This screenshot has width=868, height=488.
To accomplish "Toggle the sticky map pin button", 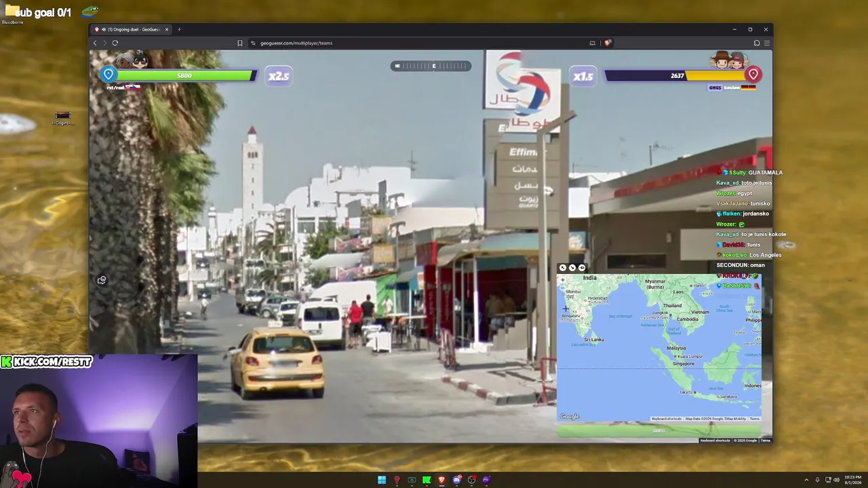I will tap(582, 268).
